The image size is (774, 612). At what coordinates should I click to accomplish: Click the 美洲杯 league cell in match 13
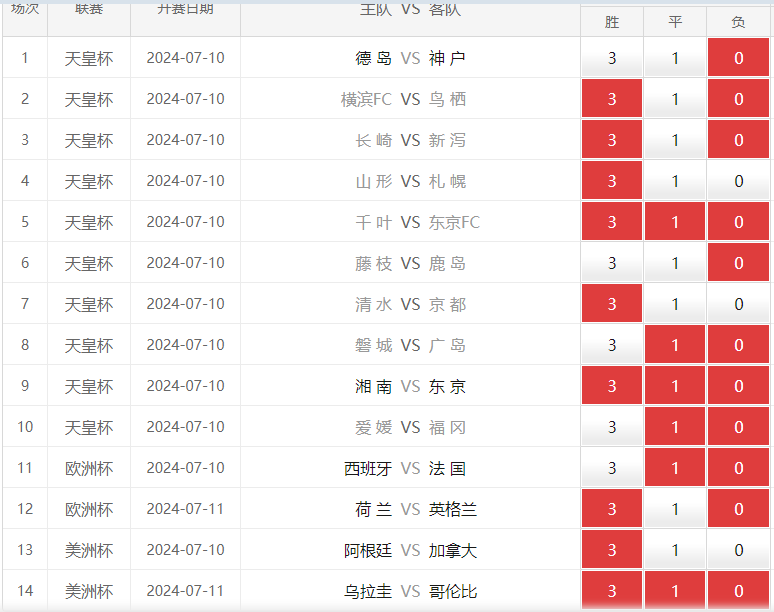coord(89,550)
